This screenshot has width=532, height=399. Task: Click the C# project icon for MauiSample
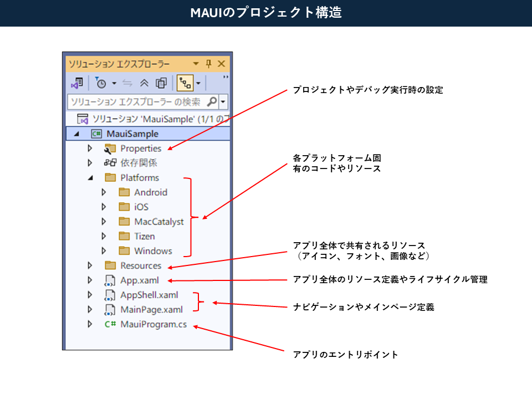(x=96, y=134)
